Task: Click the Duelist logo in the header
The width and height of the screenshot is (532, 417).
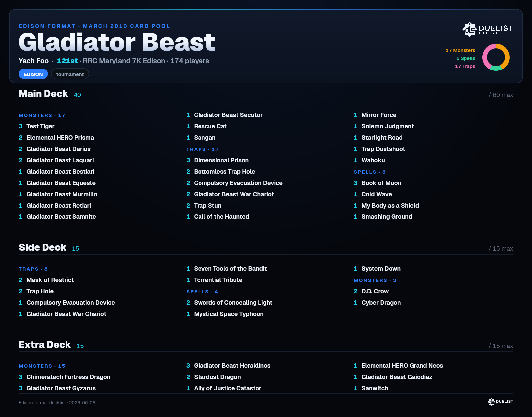Action: coord(487,29)
